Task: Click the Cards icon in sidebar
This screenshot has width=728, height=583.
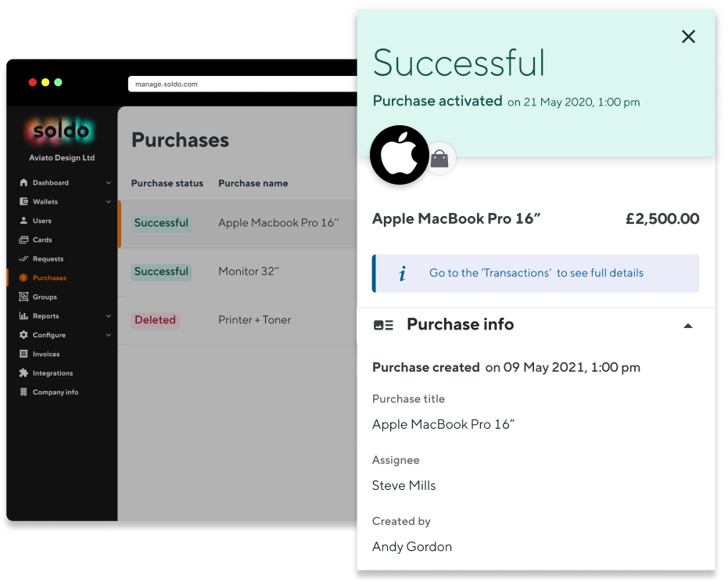Action: click(23, 239)
